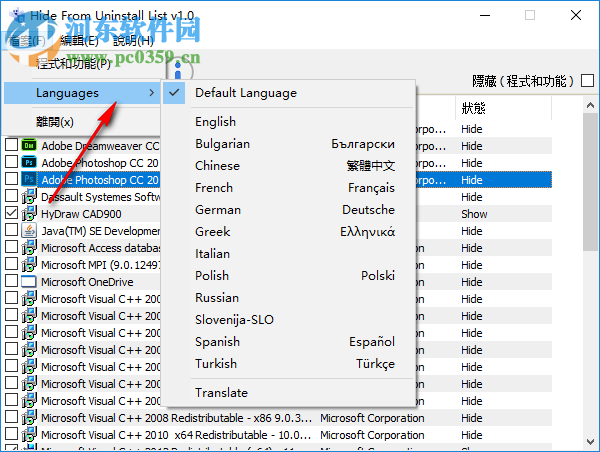This screenshot has width=600, height=452.
Task: Click Hide status of Adobe Dreamweaver row
Action: click(471, 146)
